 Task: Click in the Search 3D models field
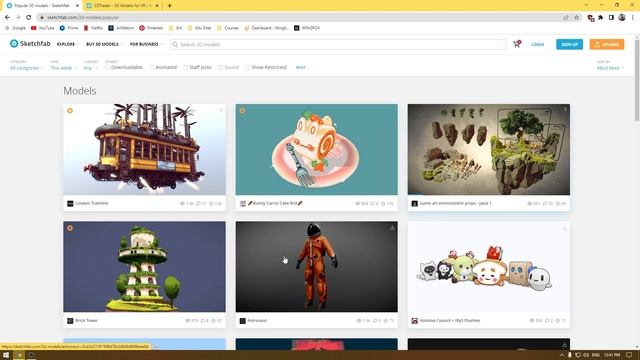click(338, 44)
